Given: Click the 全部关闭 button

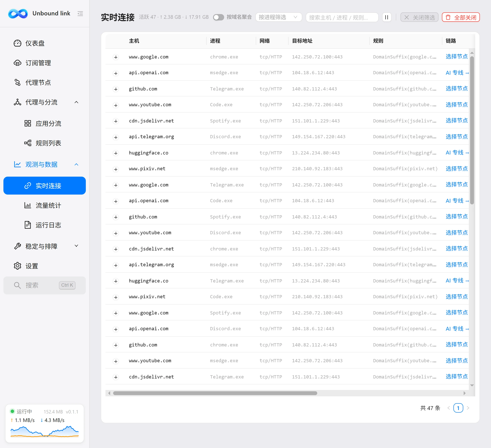Looking at the screenshot, I should pos(461,17).
